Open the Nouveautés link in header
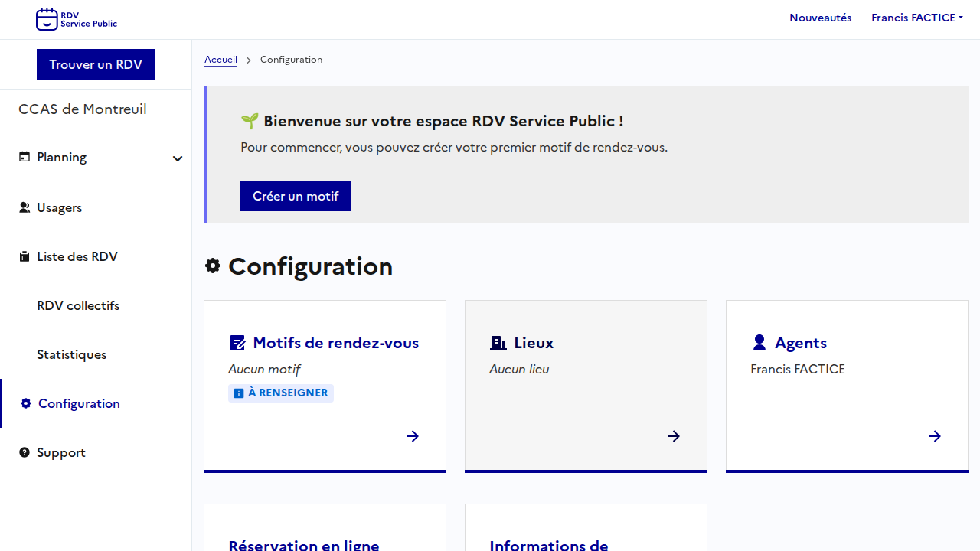Screen dimensions: 980x551 [820, 18]
